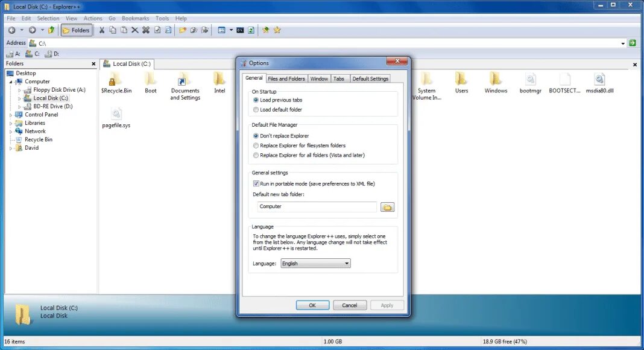Close the Folders pane with its X
This screenshot has width=644, height=350.
pos(93,64)
